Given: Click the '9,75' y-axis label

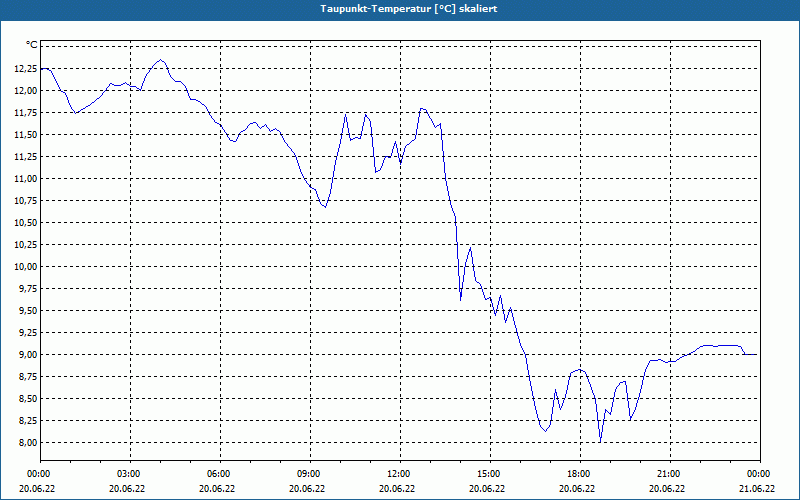Looking at the screenshot, I should pyautogui.click(x=28, y=288).
